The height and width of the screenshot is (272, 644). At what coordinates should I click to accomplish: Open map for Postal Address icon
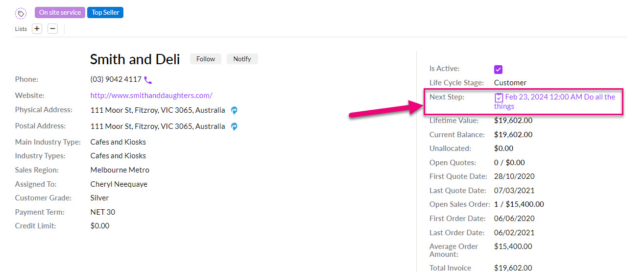coord(234,126)
